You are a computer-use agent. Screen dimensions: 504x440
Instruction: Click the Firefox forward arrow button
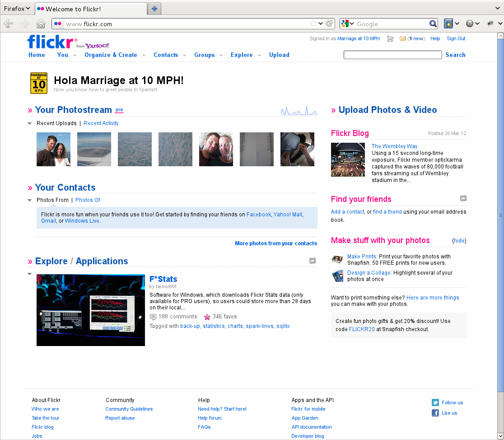(x=25, y=23)
